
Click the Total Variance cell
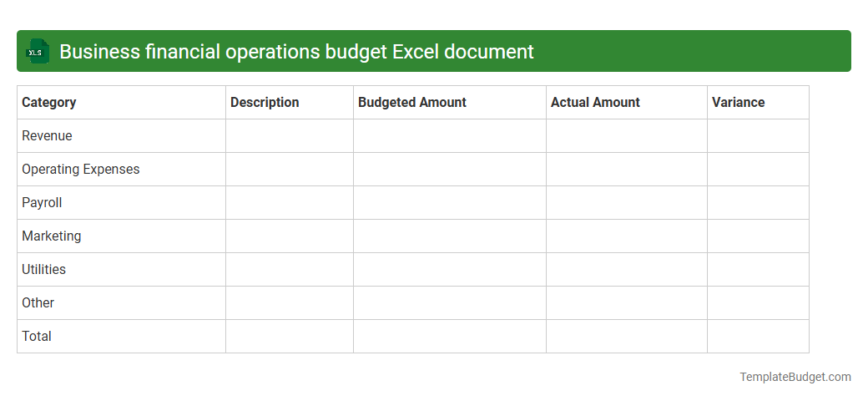[758, 336]
